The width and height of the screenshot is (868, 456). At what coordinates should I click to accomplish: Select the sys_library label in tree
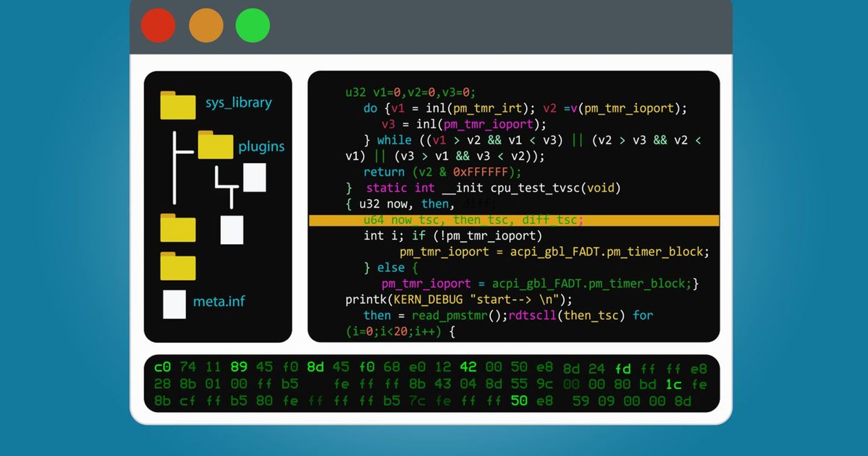(x=238, y=103)
